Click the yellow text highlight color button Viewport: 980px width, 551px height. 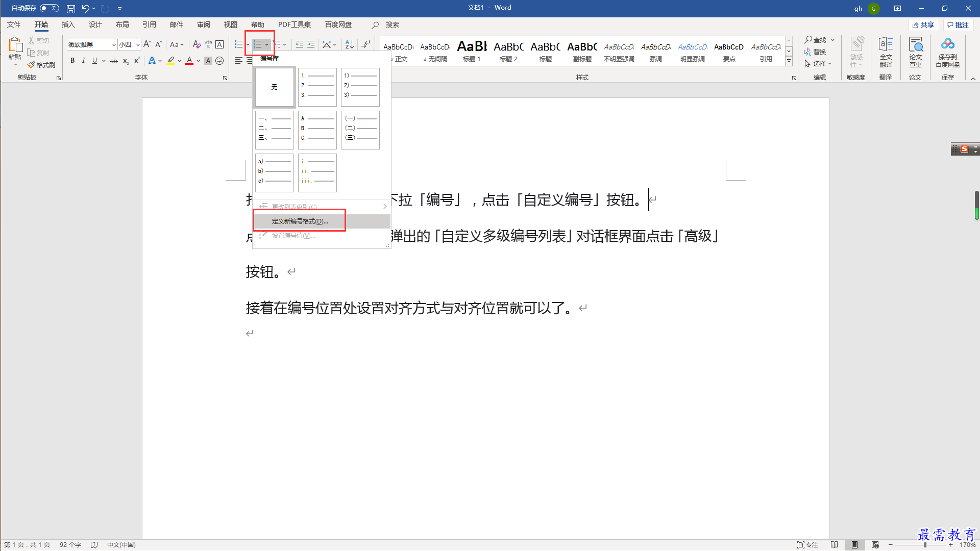coord(170,61)
